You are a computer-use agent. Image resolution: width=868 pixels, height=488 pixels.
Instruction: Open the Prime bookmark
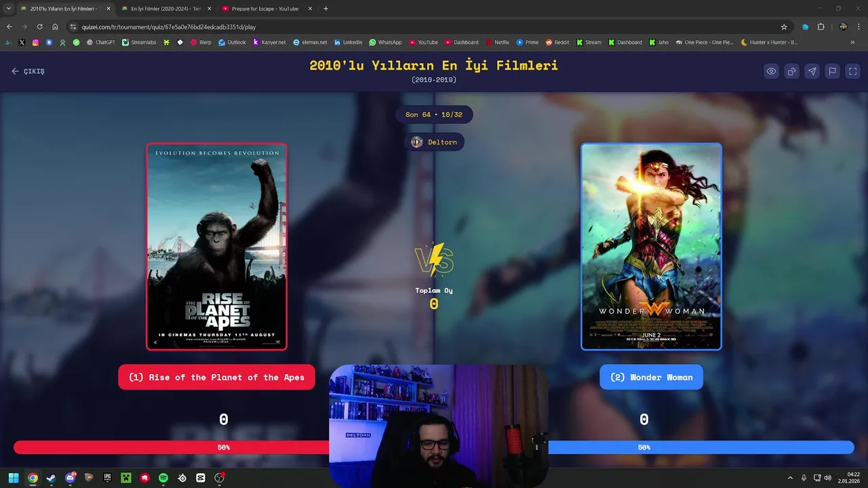[527, 42]
